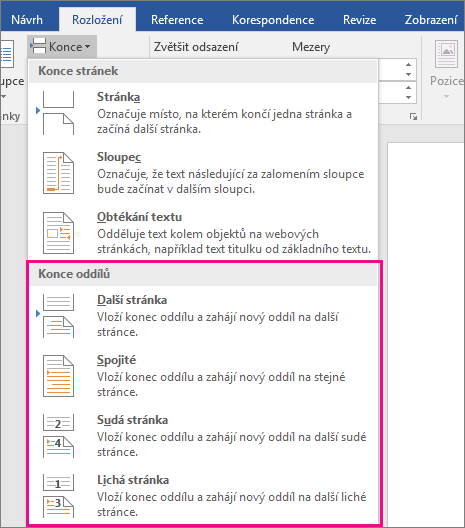Select Obtékání textu break option
This screenshot has width=465, height=528.
pos(203,232)
